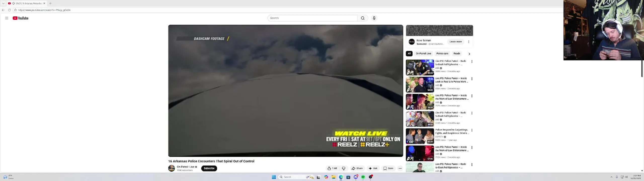The image size is (644, 181).
Task: Dislike the video with thumbs down
Action: coord(344,168)
